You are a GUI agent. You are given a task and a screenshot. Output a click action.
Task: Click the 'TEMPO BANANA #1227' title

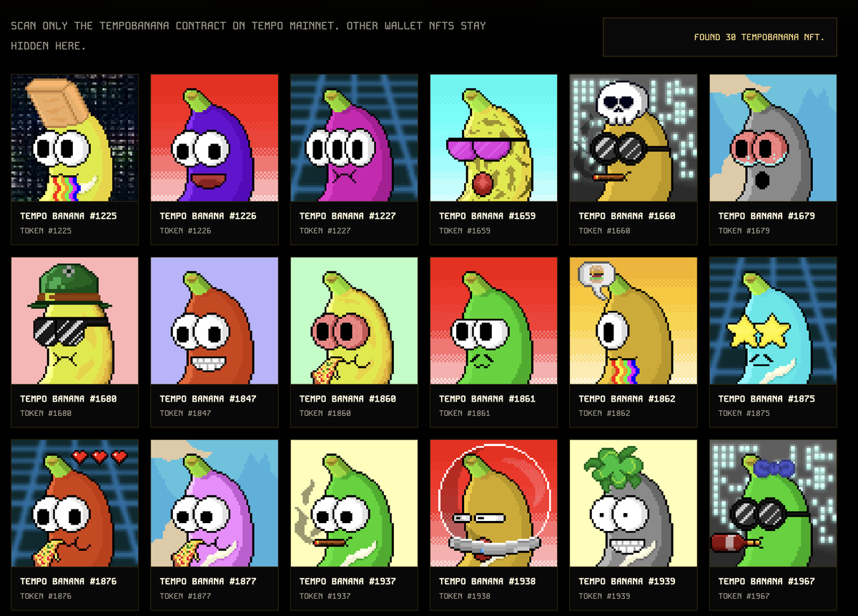pyautogui.click(x=347, y=216)
